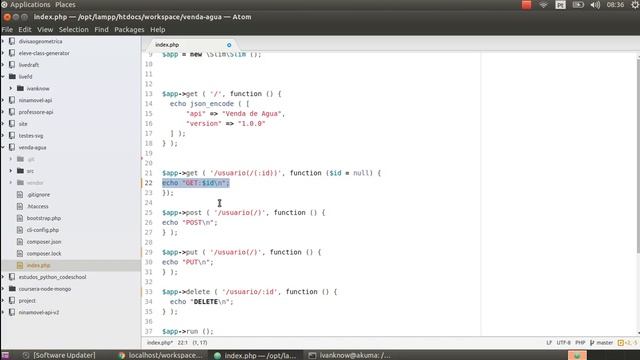The height and width of the screenshot is (360, 640).
Task: Click the composer.lock file icon
Action: [20, 253]
